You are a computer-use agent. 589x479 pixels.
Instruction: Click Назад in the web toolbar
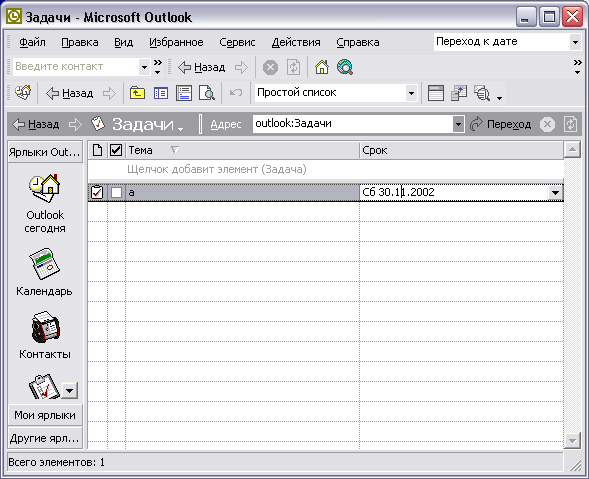click(202, 68)
